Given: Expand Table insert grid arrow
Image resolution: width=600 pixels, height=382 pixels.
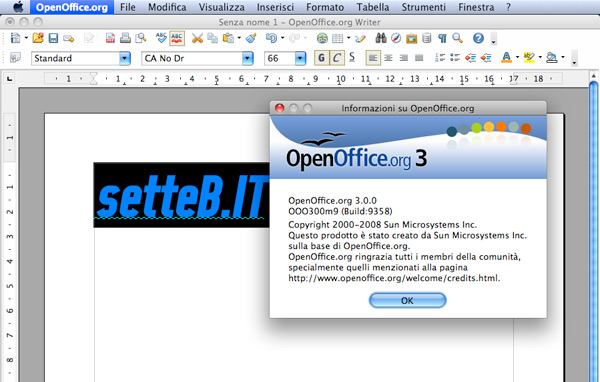Looking at the screenshot, I should click(348, 38).
